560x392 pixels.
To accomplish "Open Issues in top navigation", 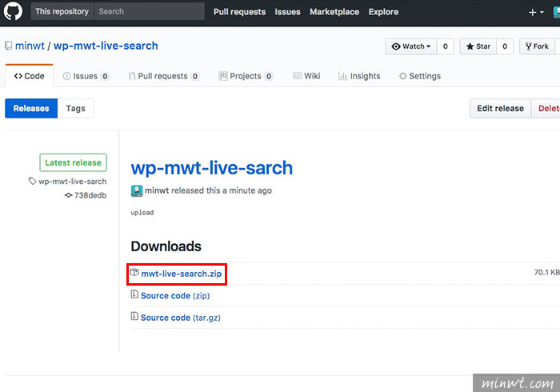I will [287, 12].
